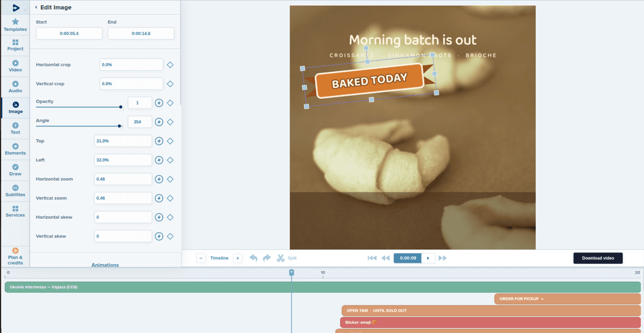Click the Start time input field
644x333 pixels.
(x=69, y=33)
